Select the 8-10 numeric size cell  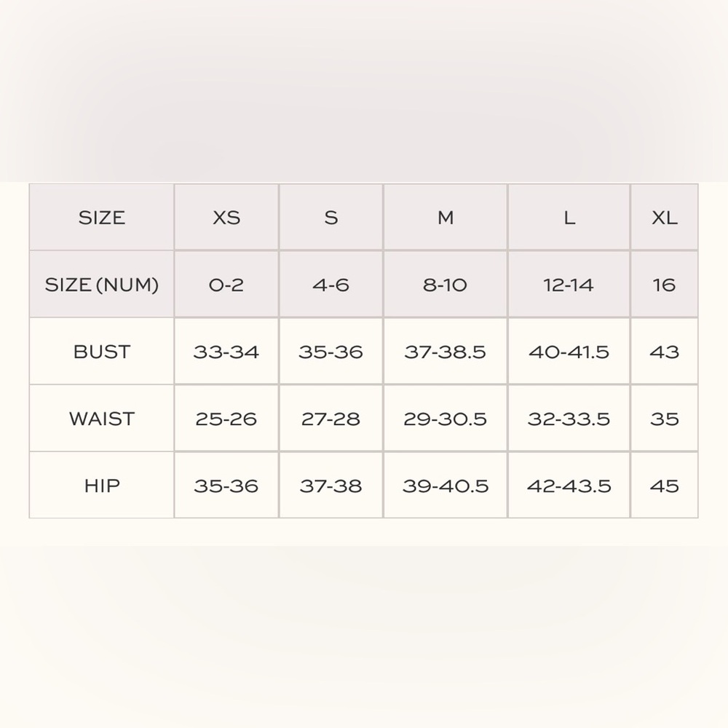[446, 285]
